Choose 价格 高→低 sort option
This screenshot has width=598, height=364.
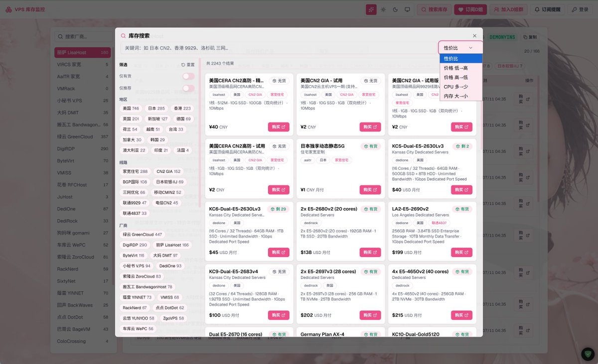pos(461,77)
